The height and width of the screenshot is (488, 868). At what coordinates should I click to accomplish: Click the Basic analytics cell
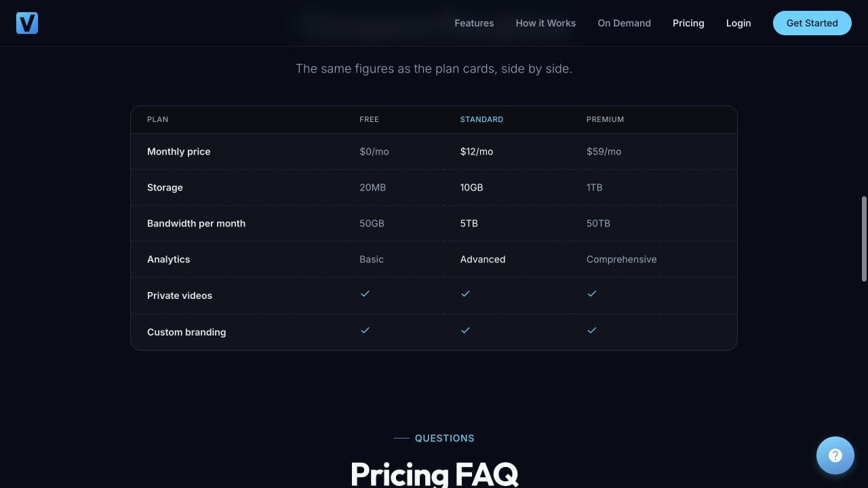(372, 260)
